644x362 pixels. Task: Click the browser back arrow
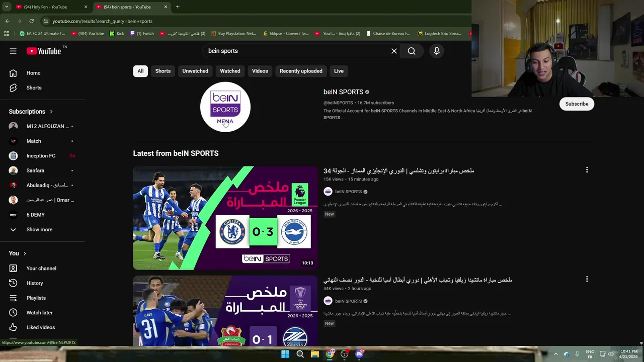(7, 21)
